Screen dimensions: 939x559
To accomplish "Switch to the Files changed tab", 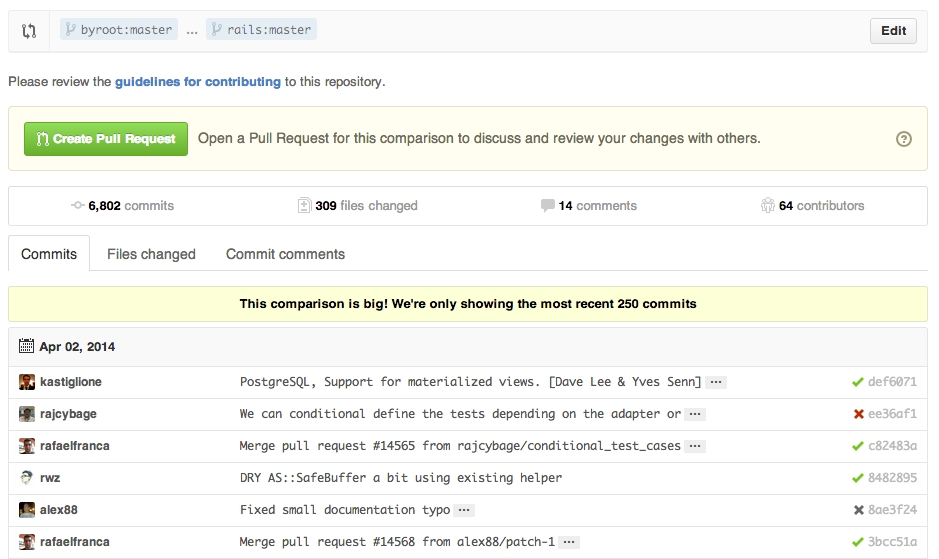I will (x=151, y=254).
